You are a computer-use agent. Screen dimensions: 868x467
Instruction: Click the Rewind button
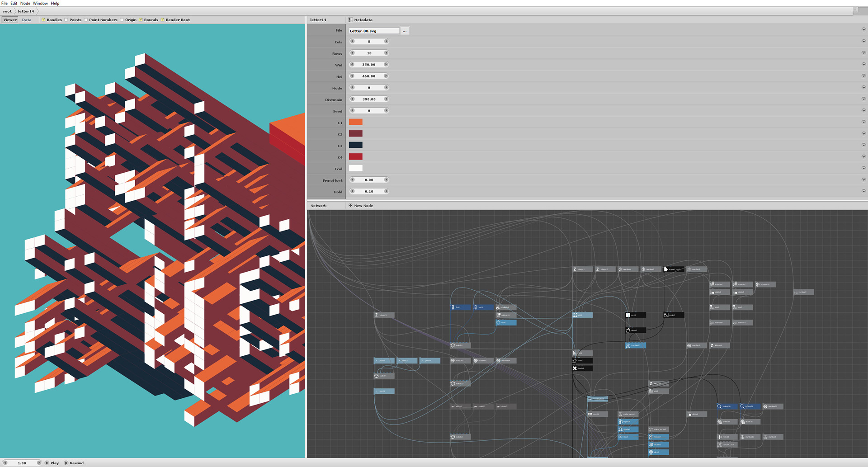tap(74, 463)
